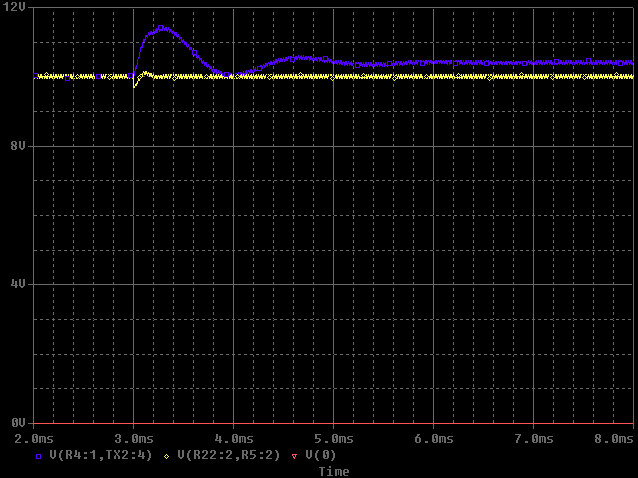This screenshot has height=478, width=638.
Task: Click the 3.0ms x-axis label
Action: click(134, 439)
